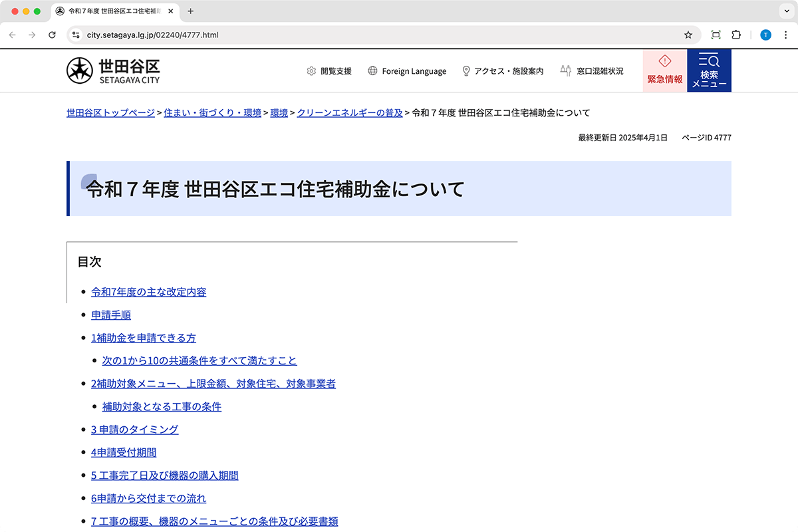Open アクセス・施設案内 link
The height and width of the screenshot is (532, 798).
point(503,71)
